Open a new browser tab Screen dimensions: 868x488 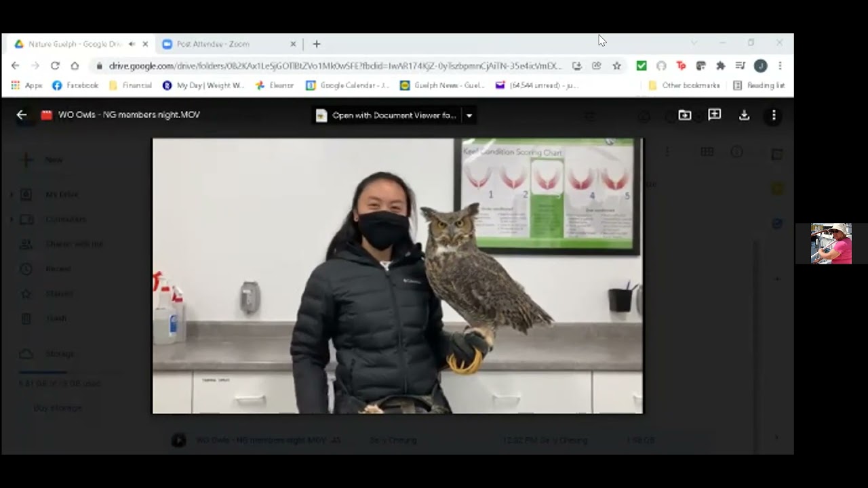coord(317,44)
